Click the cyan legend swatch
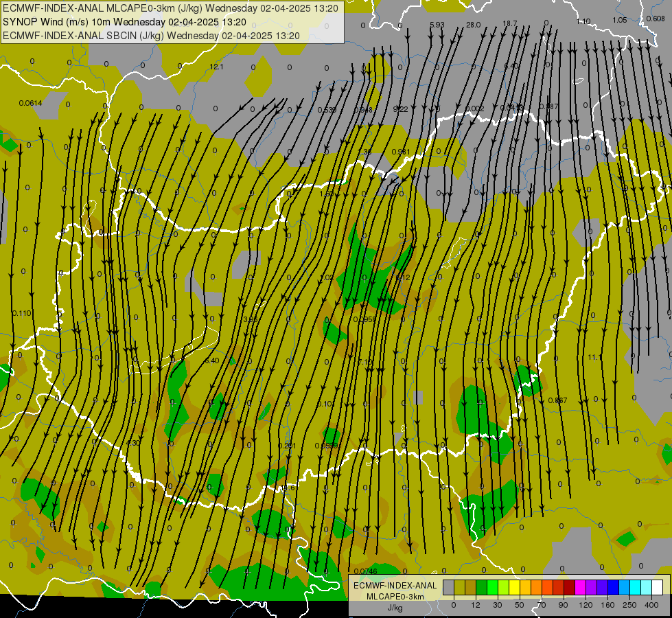Viewport: 672px width, 618px height. tap(636, 588)
